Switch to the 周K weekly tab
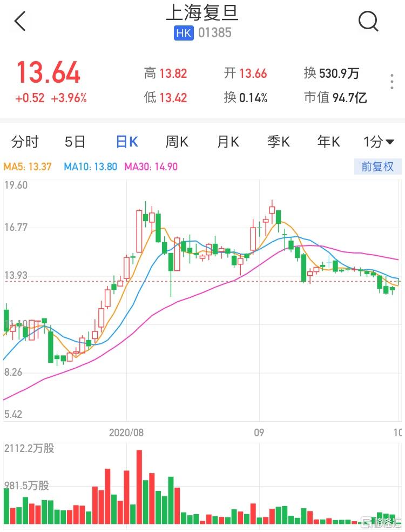Screen dimensions: 405x532 coord(177,142)
